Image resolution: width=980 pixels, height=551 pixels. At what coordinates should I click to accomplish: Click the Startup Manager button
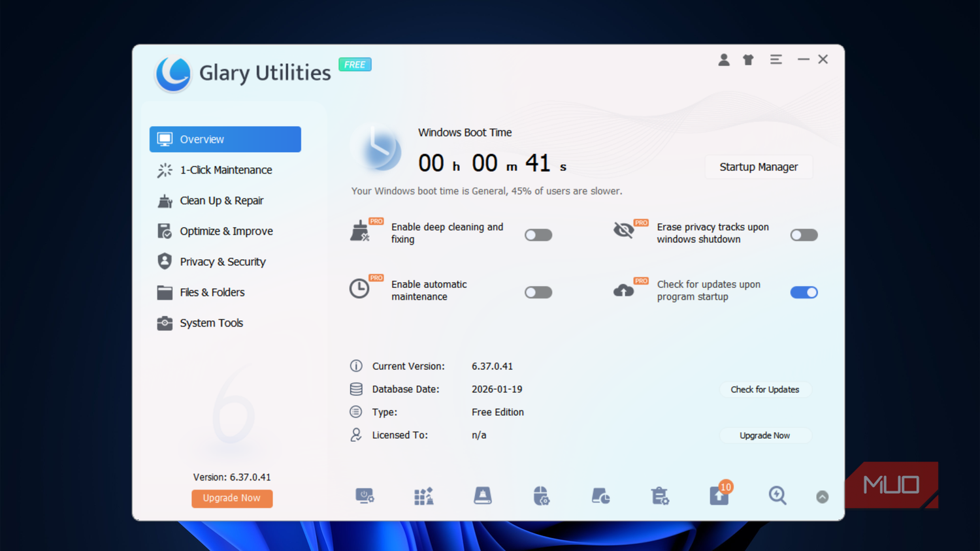pyautogui.click(x=759, y=167)
